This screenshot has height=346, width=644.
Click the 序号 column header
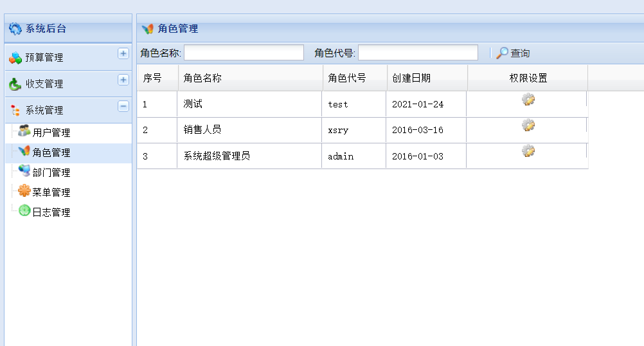[x=157, y=78]
